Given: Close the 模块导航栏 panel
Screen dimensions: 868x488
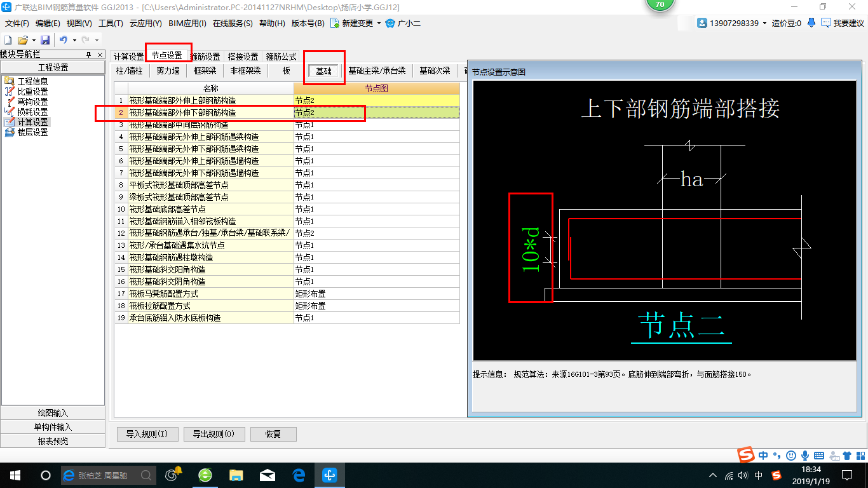Looking at the screenshot, I should (100, 55).
